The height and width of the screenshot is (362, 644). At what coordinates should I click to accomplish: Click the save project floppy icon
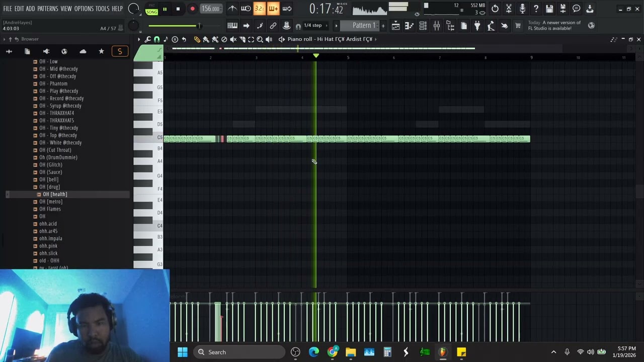(549, 9)
